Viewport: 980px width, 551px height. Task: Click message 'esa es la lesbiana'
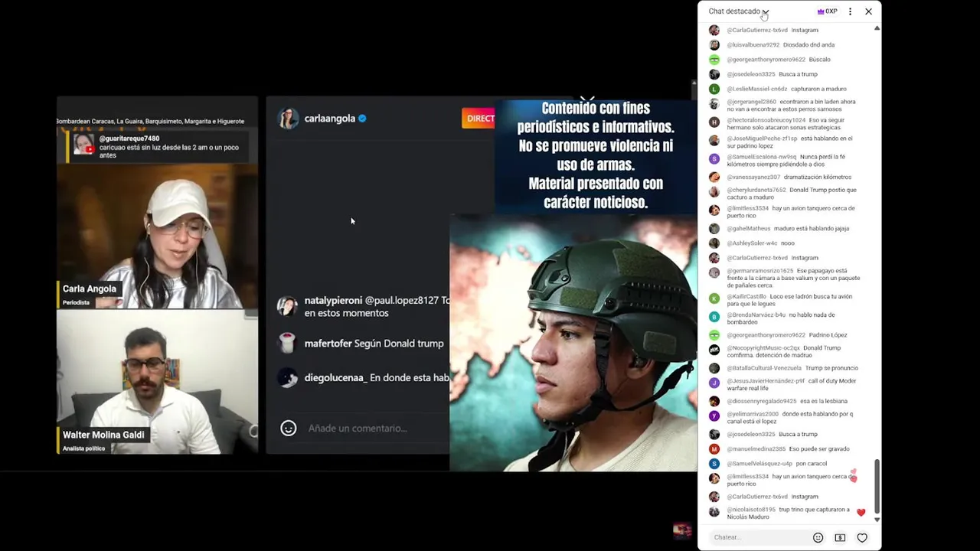[x=824, y=401]
